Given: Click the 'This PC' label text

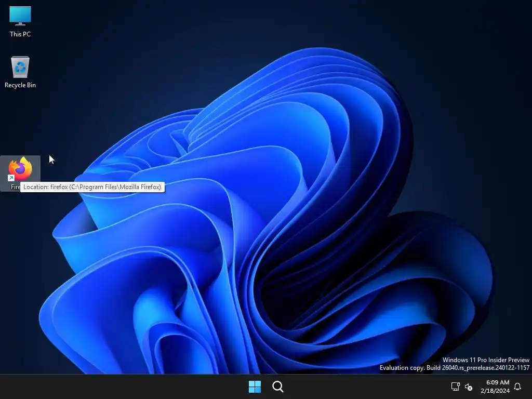Looking at the screenshot, I should 20,34.
